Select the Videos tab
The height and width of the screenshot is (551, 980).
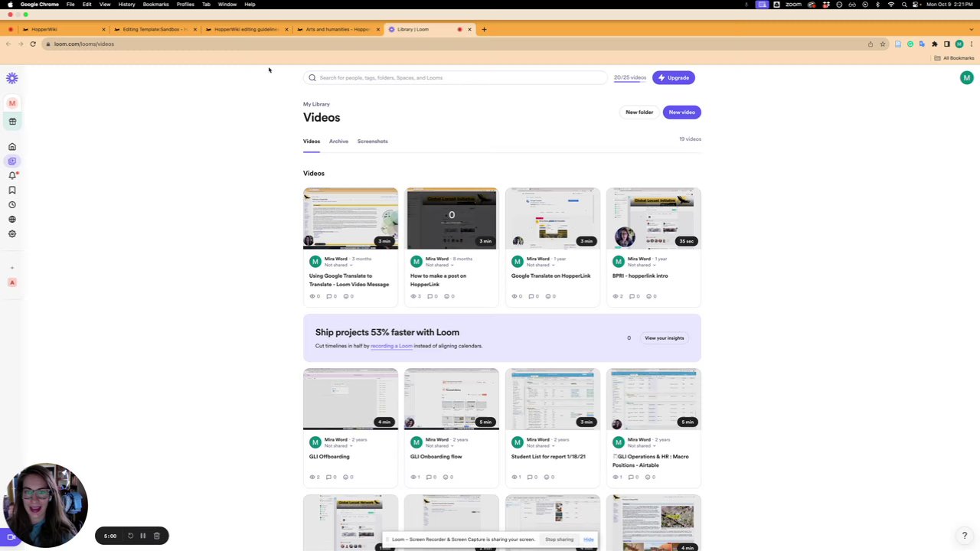tap(311, 142)
